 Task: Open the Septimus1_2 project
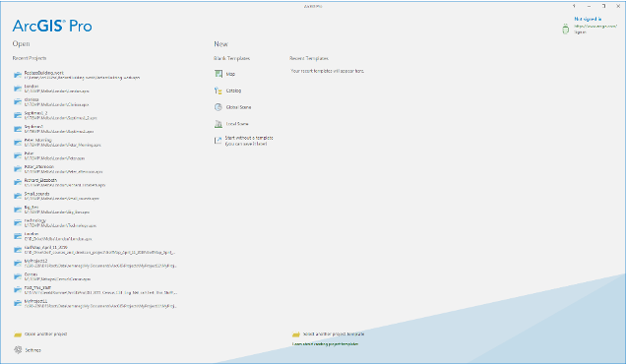pyautogui.click(x=55, y=115)
